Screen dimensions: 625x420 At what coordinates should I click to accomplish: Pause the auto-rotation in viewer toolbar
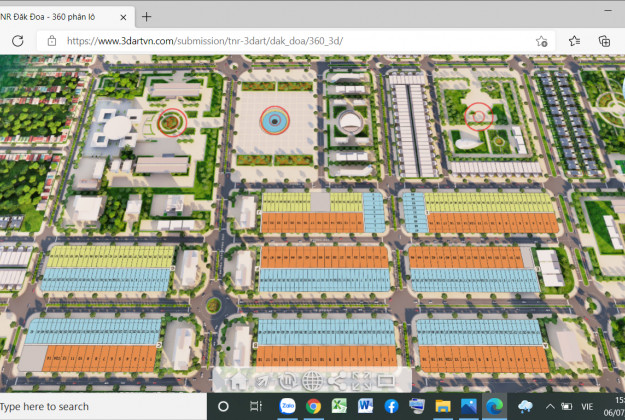[x=287, y=380]
